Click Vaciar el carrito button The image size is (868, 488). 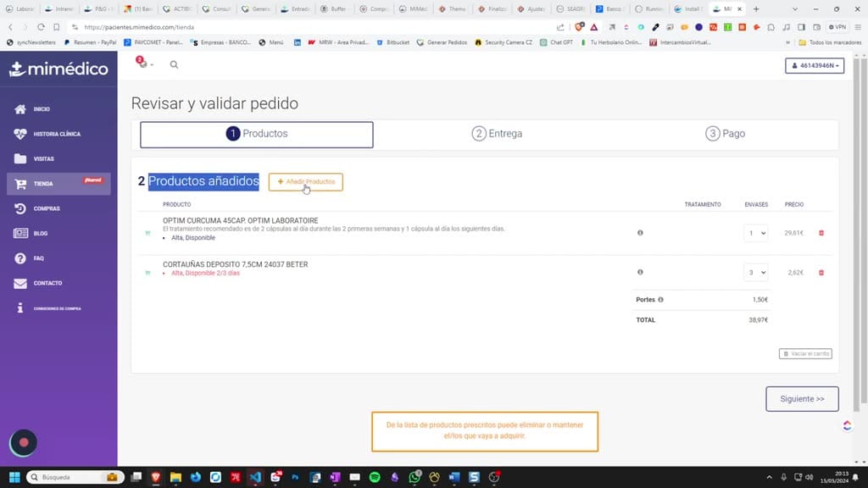click(805, 353)
